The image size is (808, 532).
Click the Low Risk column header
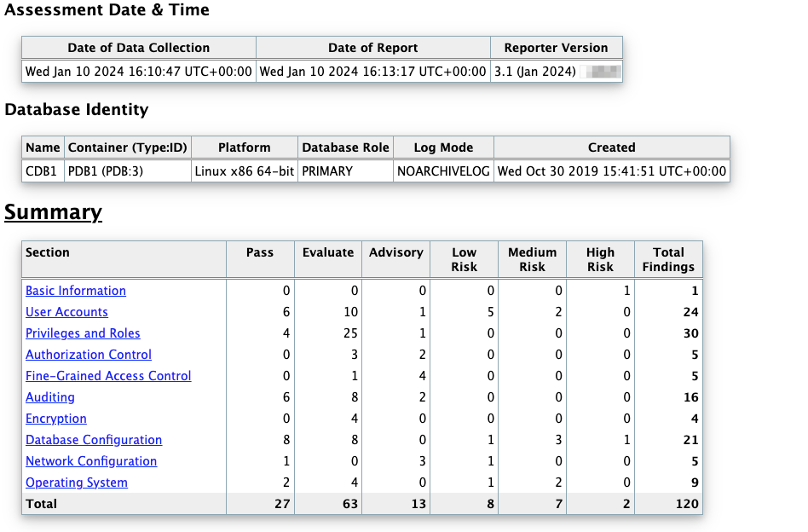click(x=465, y=260)
